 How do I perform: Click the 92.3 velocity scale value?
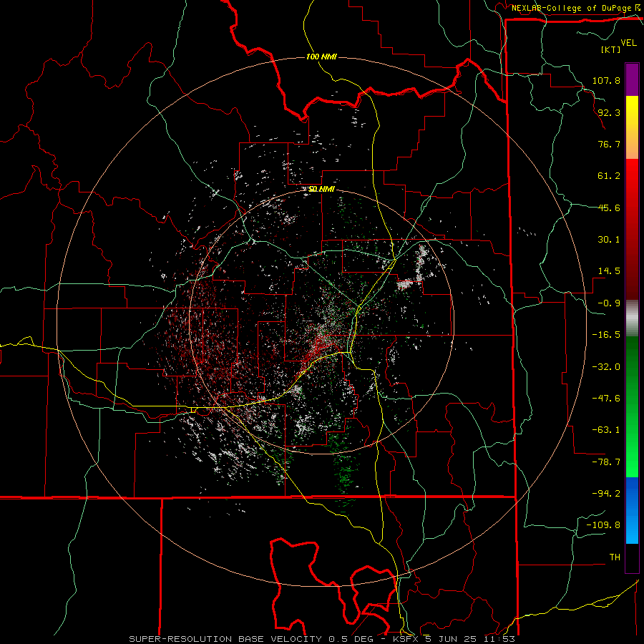click(609, 112)
